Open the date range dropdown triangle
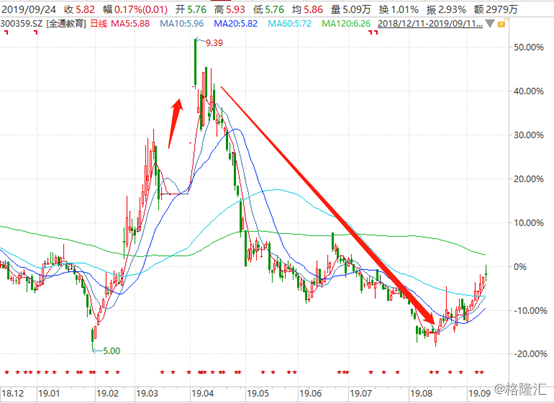 point(490,24)
